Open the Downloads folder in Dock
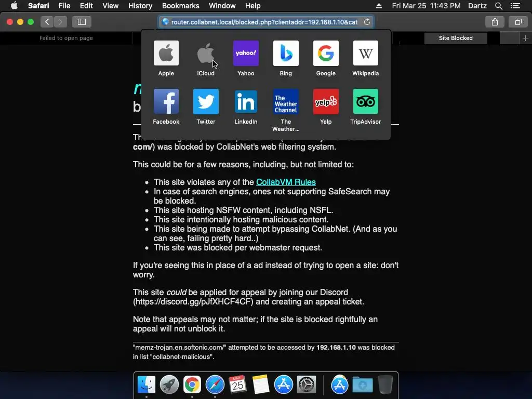 coord(362,384)
